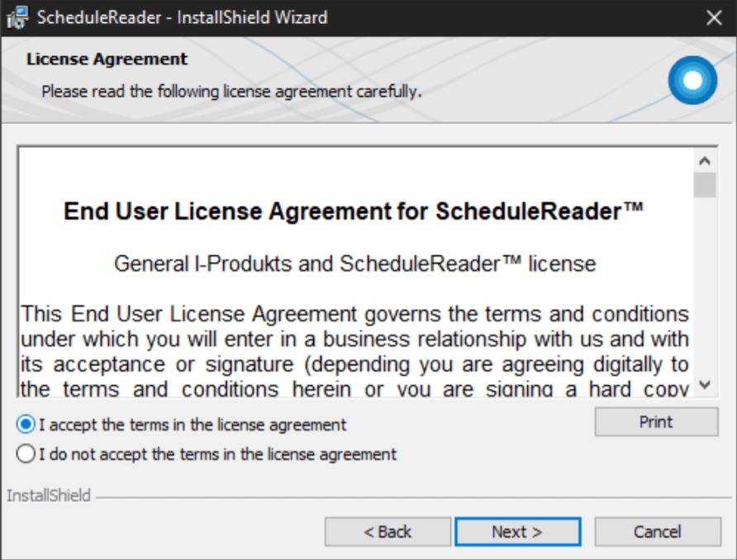Click 'General I-Produkts and ScheduleReader license' text
This screenshot has width=737, height=560.
(355, 263)
